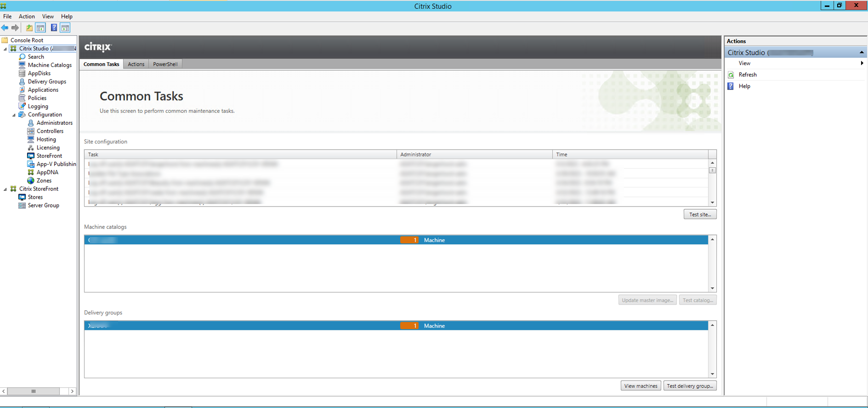Screen dimensions: 868x408
Task: Click the Forward arrow toolbar icon
Action: [15, 28]
